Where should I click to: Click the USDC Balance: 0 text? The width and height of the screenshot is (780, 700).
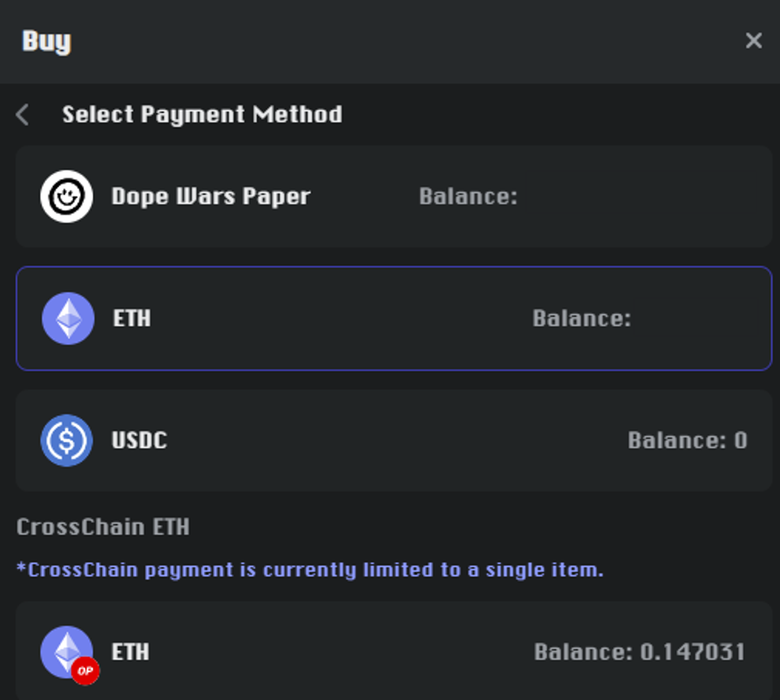pyautogui.click(x=687, y=440)
